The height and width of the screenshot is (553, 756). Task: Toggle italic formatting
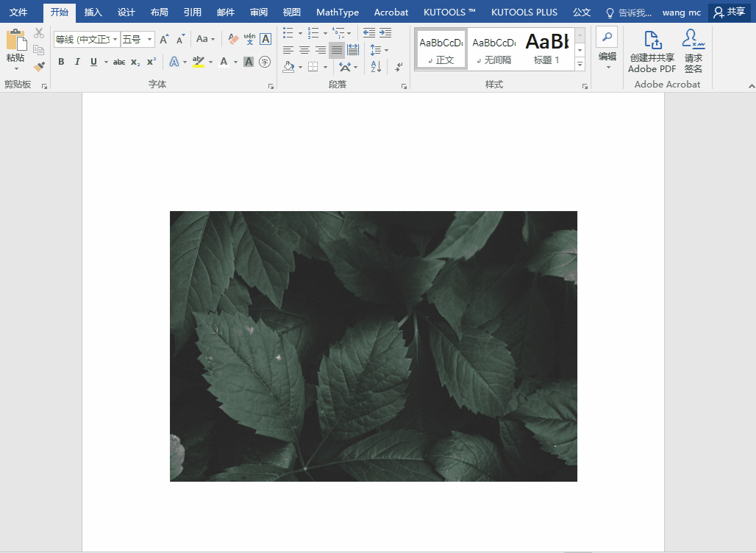coord(77,62)
